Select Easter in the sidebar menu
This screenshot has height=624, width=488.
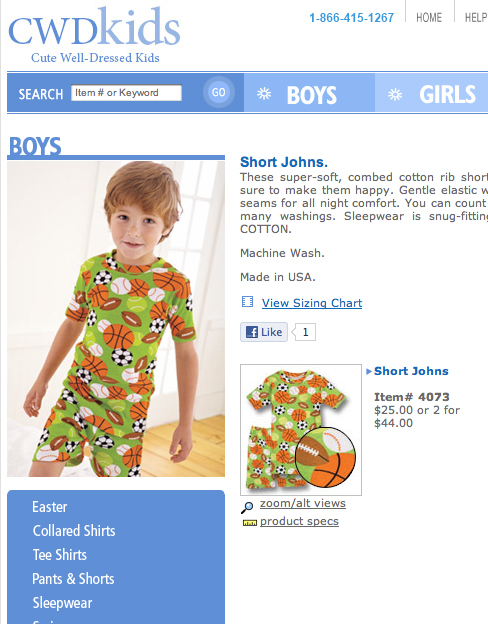tap(50, 507)
